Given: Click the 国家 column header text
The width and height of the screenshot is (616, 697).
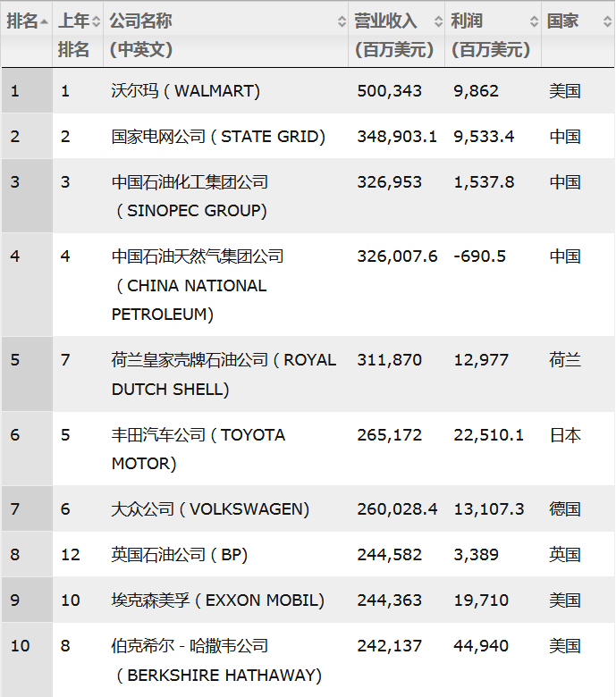Looking at the screenshot, I should [563, 21].
